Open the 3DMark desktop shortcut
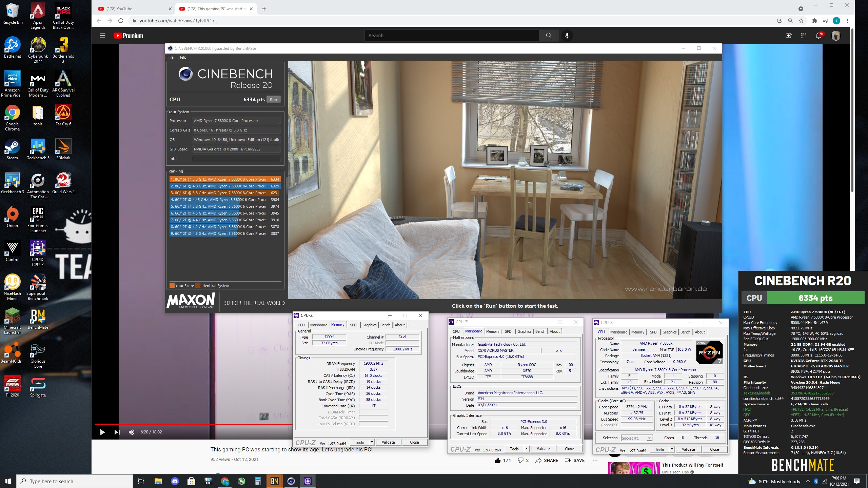Viewport: 868px width, 488px height. tap(63, 149)
